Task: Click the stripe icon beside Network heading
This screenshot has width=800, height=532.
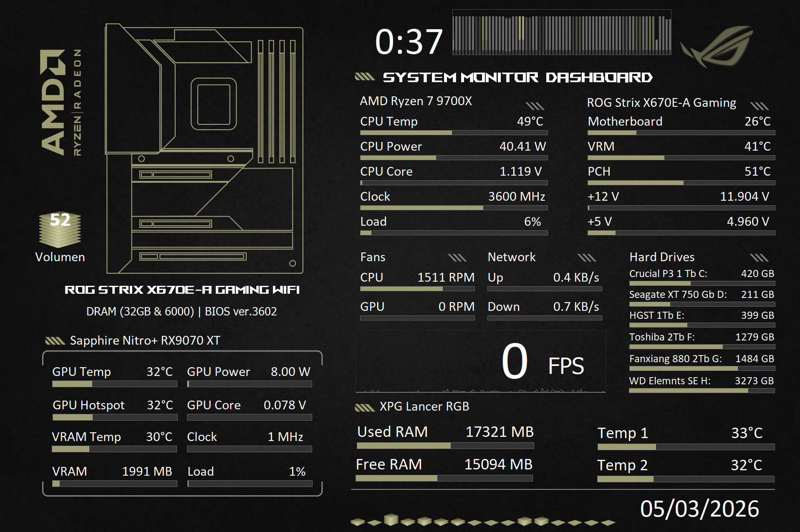Action: click(587, 257)
